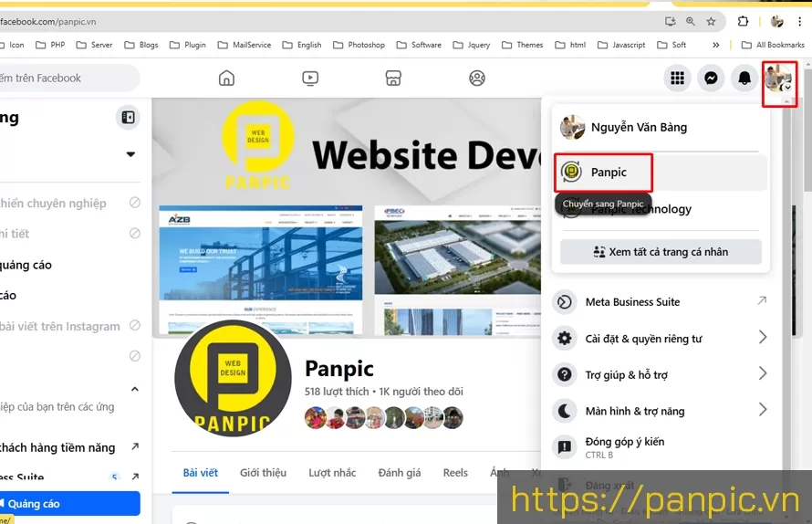Open the Themes bookmarks folder

523,45
